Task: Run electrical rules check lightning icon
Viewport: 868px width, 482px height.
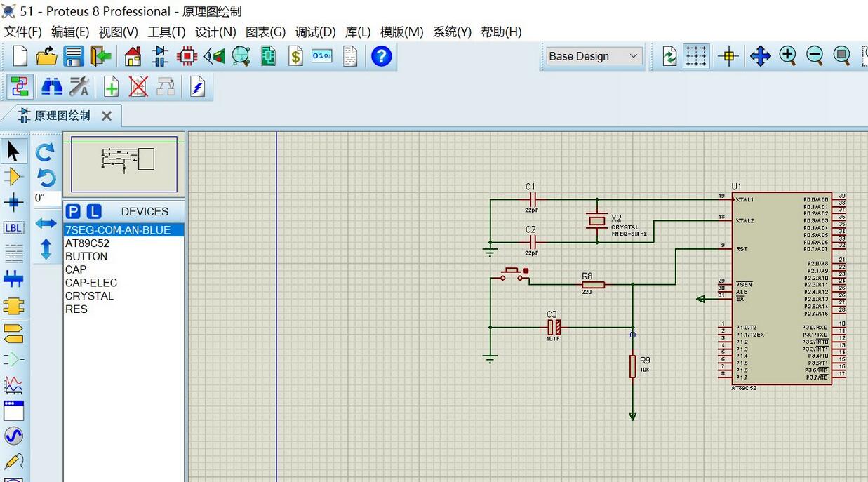Action: [197, 87]
